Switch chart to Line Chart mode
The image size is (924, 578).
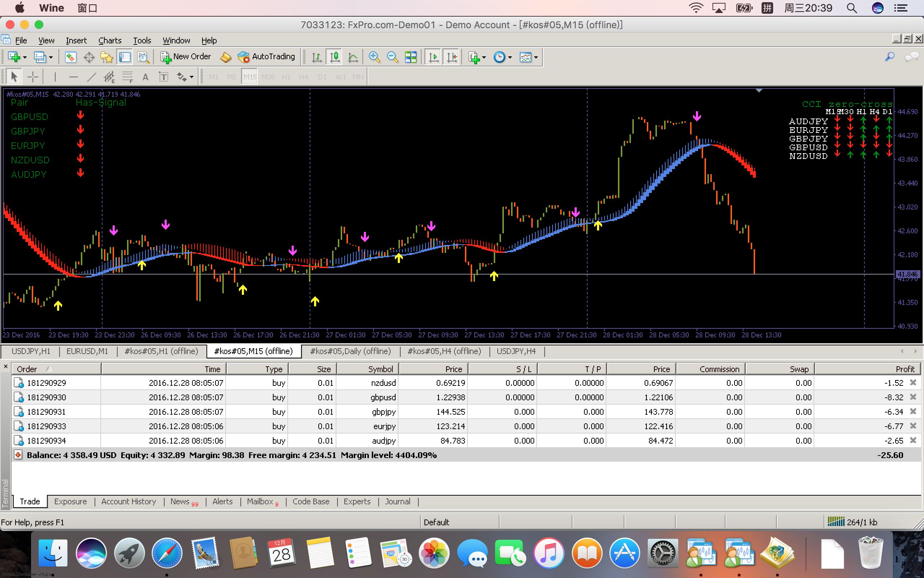coord(353,57)
